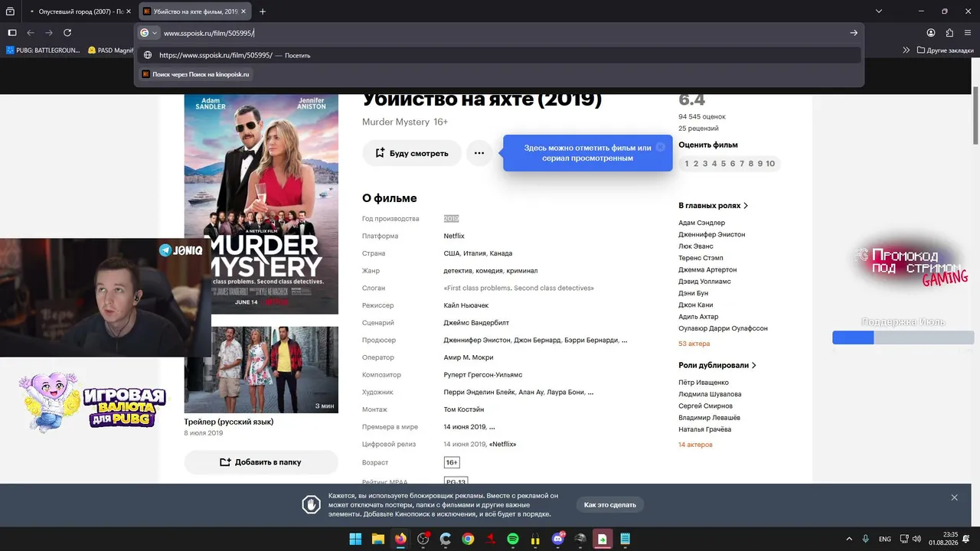980x551 pixels.
Task: Switch the ENG input language
Action: [x=885, y=540]
